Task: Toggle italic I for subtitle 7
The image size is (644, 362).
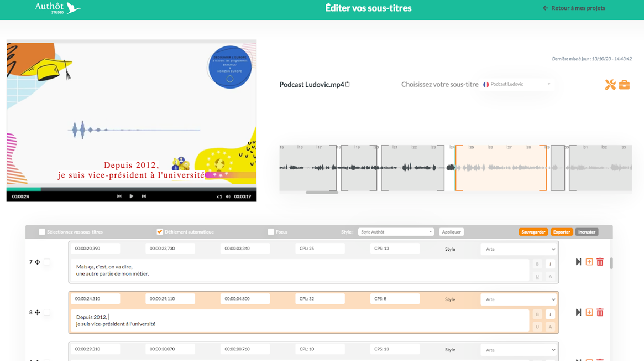Action: [551, 264]
